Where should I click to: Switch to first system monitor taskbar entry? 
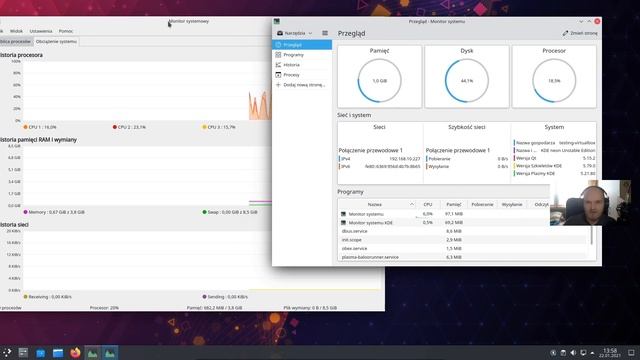pyautogui.click(x=93, y=353)
